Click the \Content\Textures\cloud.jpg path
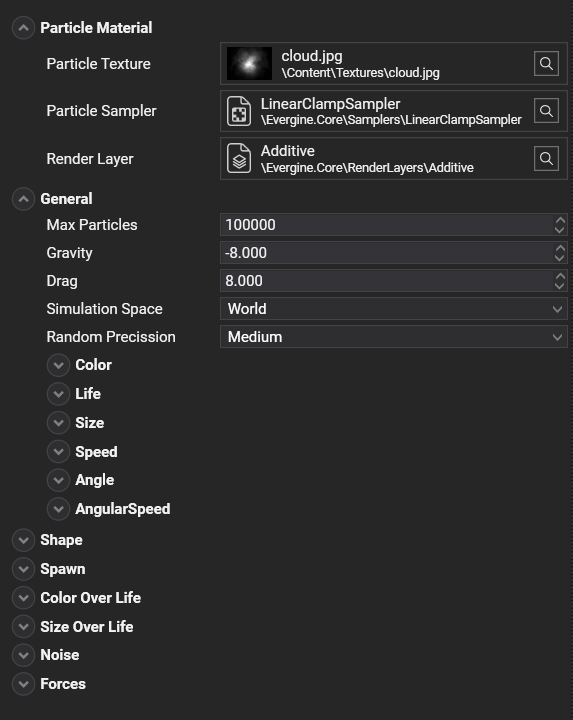Screen dimensions: 573x720 click(x=360, y=73)
